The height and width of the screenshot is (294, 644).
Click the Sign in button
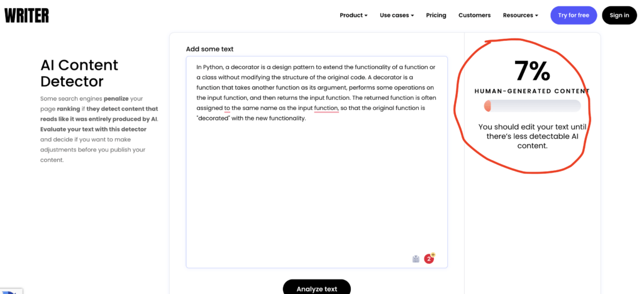click(619, 15)
